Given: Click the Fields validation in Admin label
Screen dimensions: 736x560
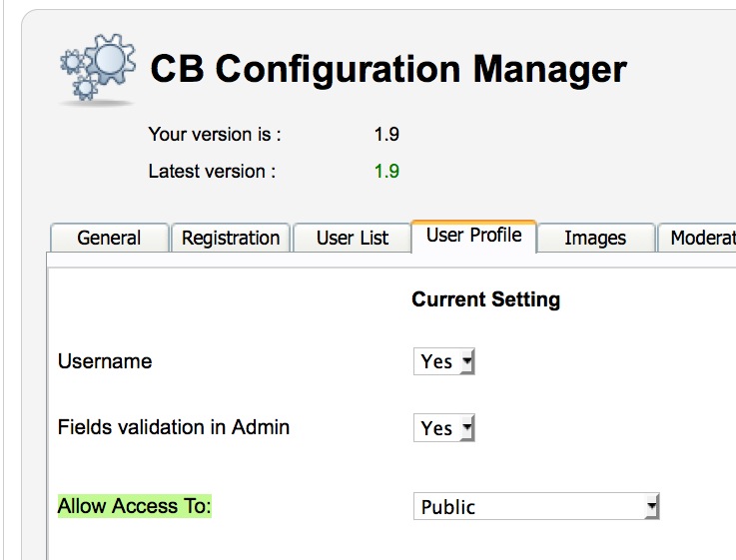Looking at the screenshot, I should [174, 427].
